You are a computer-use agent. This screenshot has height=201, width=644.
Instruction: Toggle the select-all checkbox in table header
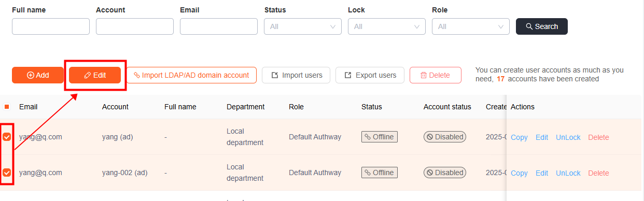pyautogui.click(x=7, y=107)
